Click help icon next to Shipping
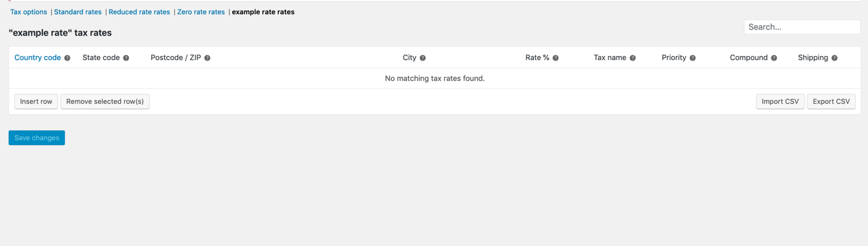Screen dimensions: 868x246 point(834,58)
